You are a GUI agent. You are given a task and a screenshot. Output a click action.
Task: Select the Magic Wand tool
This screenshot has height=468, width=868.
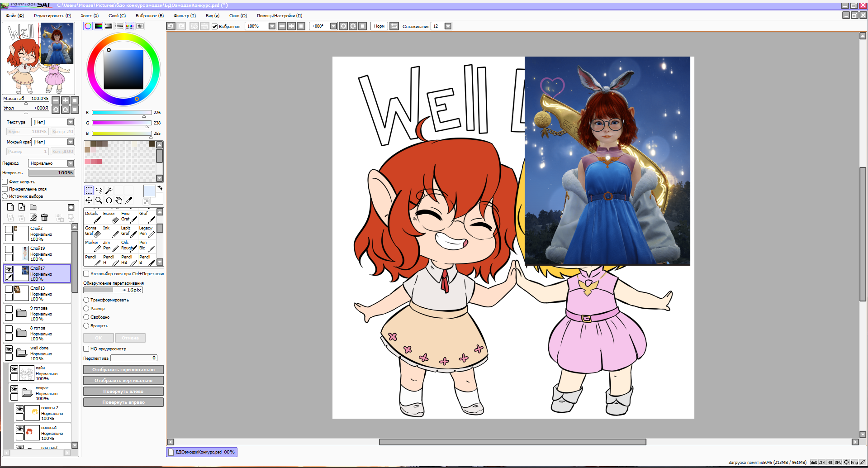point(109,191)
